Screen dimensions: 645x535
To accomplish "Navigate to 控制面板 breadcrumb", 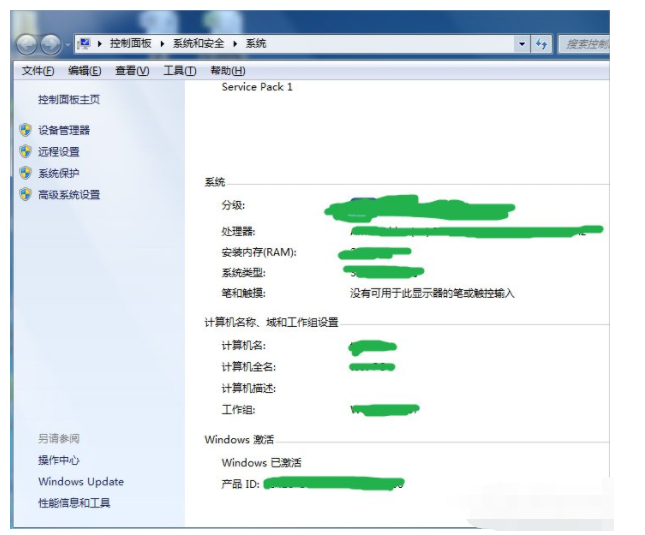I will click(x=130, y=44).
